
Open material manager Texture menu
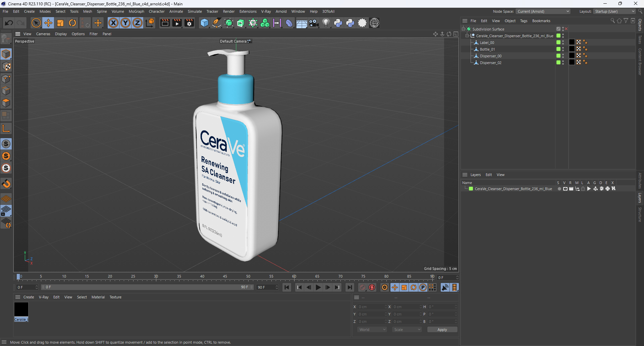coord(115,297)
